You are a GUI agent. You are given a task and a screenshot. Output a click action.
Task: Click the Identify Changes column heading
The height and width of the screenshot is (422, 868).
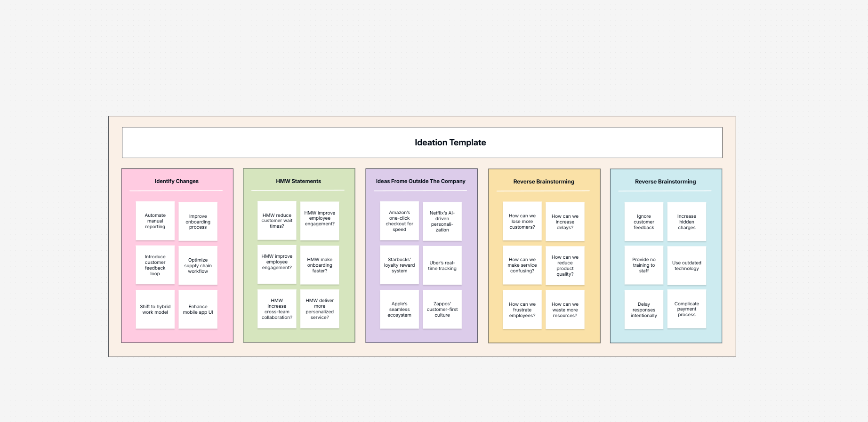[x=177, y=181]
